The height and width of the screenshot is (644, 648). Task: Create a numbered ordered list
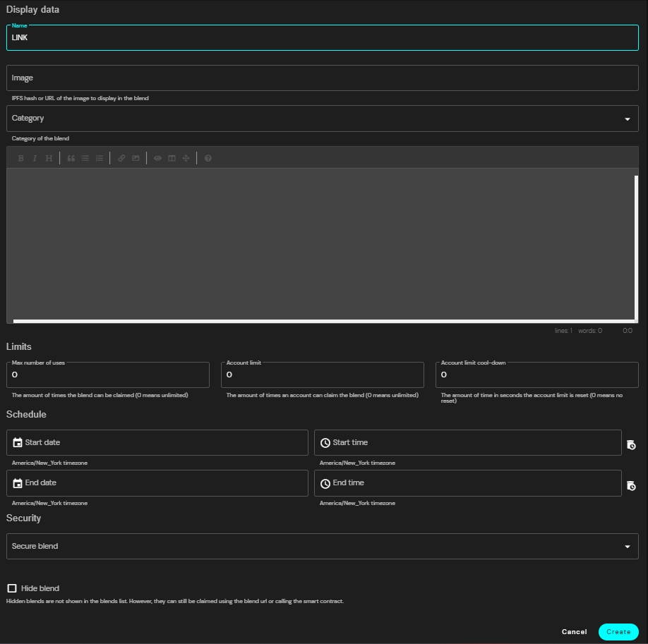[100, 158]
